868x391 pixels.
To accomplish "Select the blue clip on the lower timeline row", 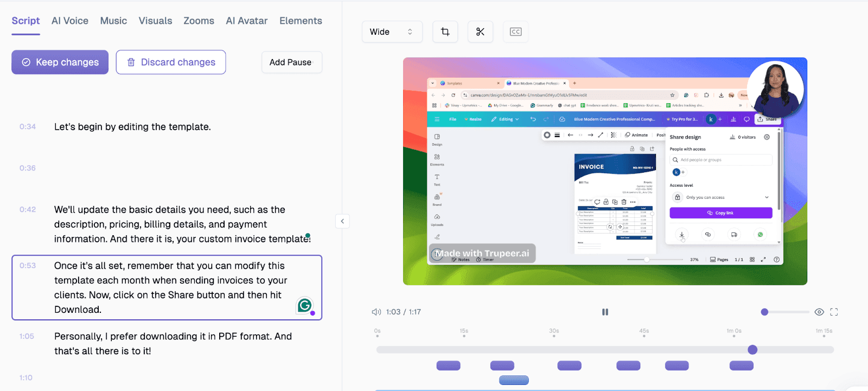I will click(x=514, y=380).
